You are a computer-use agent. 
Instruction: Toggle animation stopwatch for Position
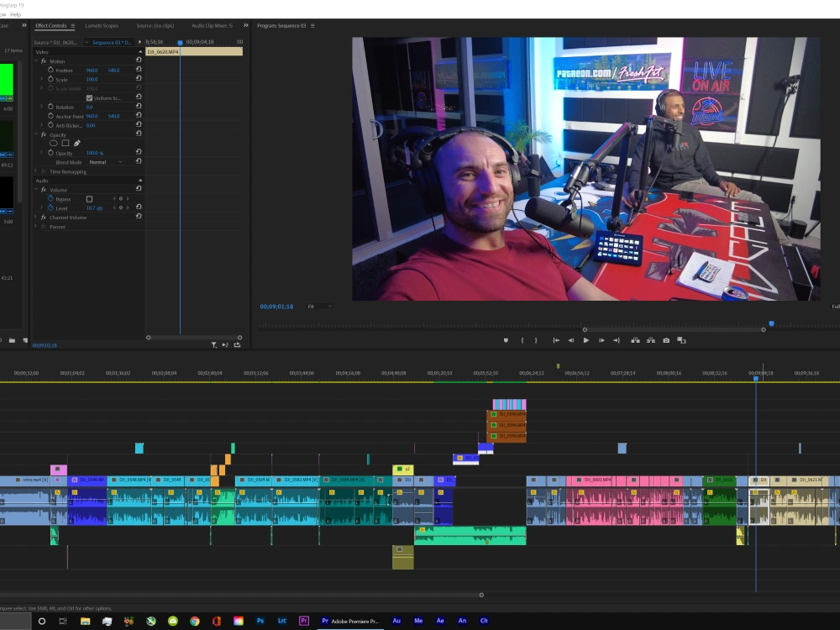(x=51, y=70)
